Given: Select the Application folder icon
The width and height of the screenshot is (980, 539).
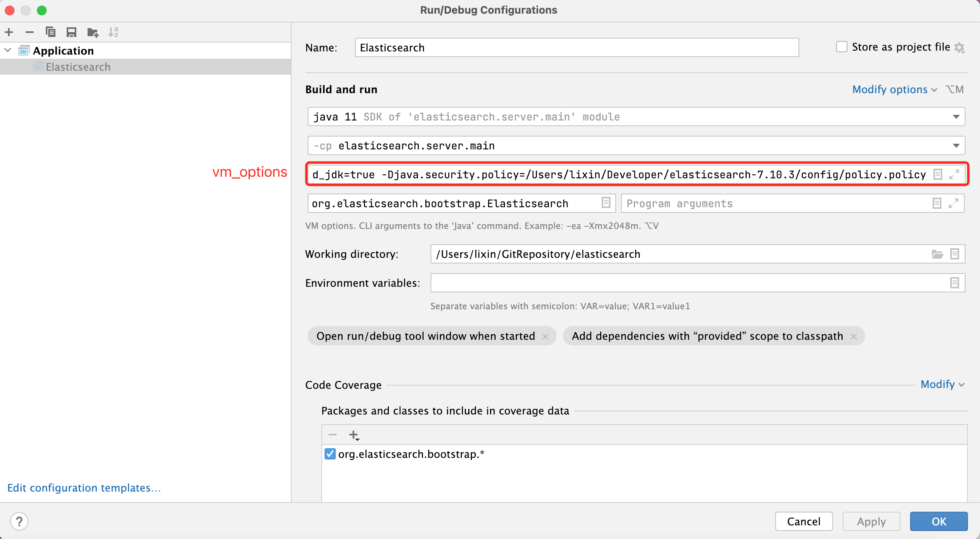Looking at the screenshot, I should (x=24, y=51).
